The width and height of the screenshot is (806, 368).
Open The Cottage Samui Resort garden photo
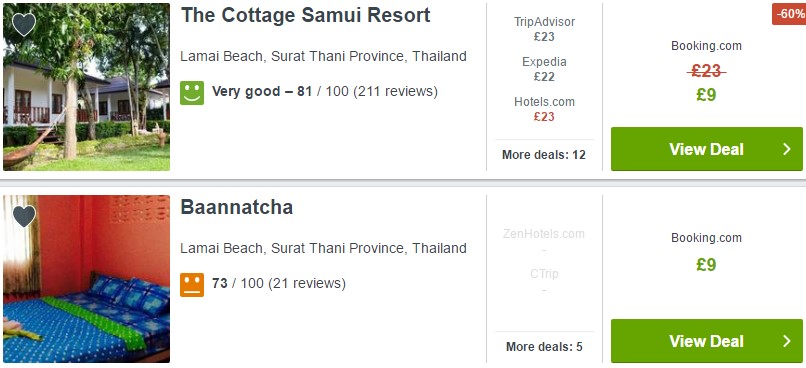coord(86,87)
